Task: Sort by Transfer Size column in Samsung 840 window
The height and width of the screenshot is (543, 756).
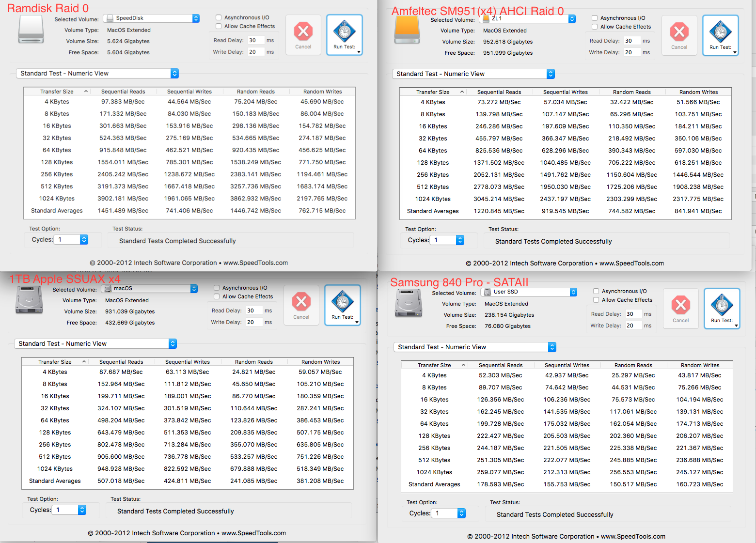Action: click(x=434, y=365)
